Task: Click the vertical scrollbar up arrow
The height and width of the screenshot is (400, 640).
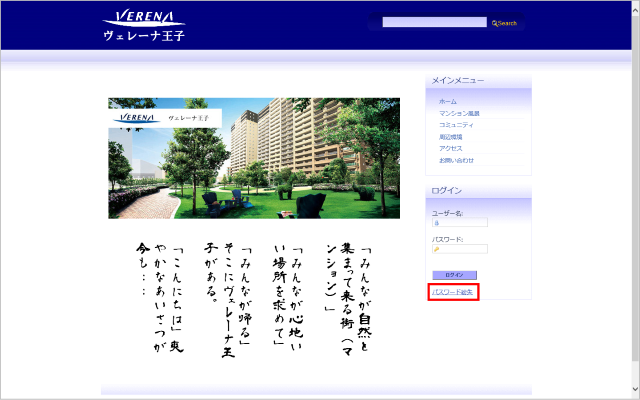Action: [x=636, y=10]
